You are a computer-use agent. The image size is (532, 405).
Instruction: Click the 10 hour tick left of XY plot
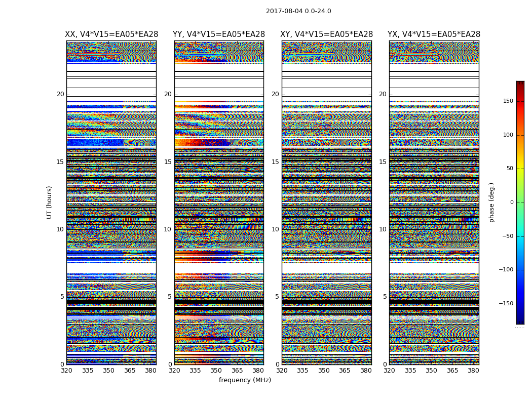coord(275,229)
